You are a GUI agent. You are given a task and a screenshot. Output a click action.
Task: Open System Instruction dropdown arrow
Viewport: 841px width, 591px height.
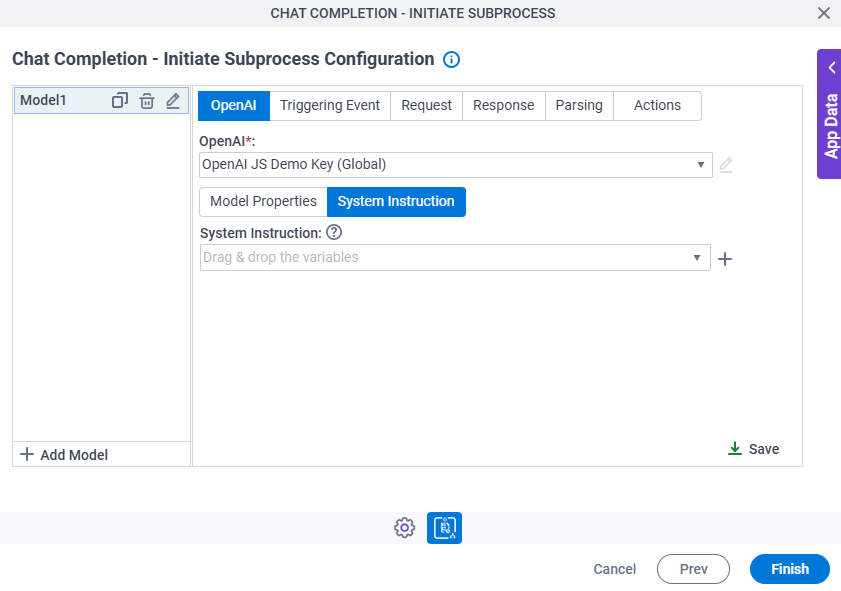pyautogui.click(x=697, y=258)
